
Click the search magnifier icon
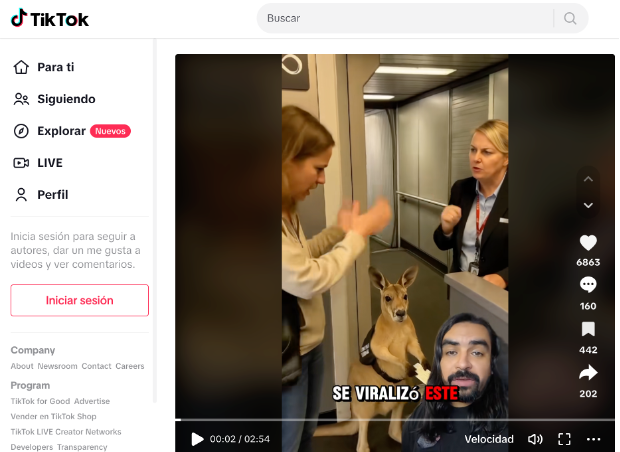tap(570, 18)
